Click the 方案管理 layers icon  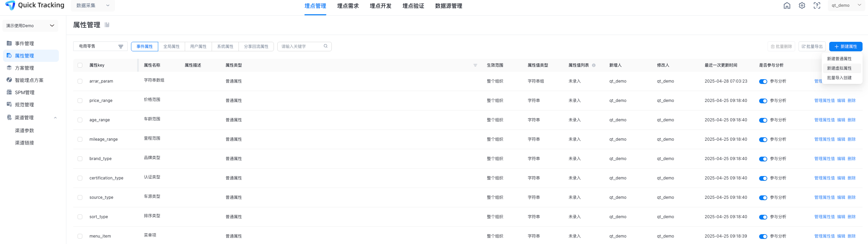pos(9,68)
